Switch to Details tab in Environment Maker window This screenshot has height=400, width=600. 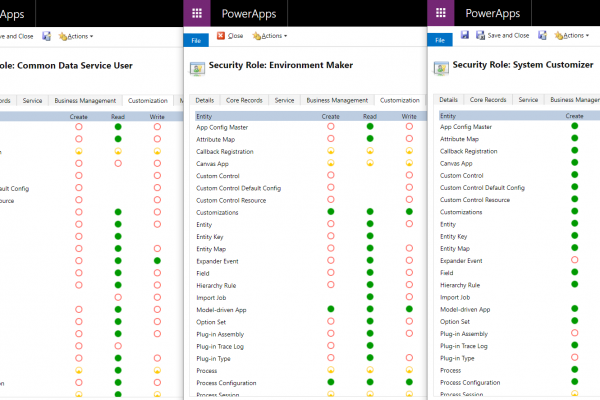click(x=205, y=100)
